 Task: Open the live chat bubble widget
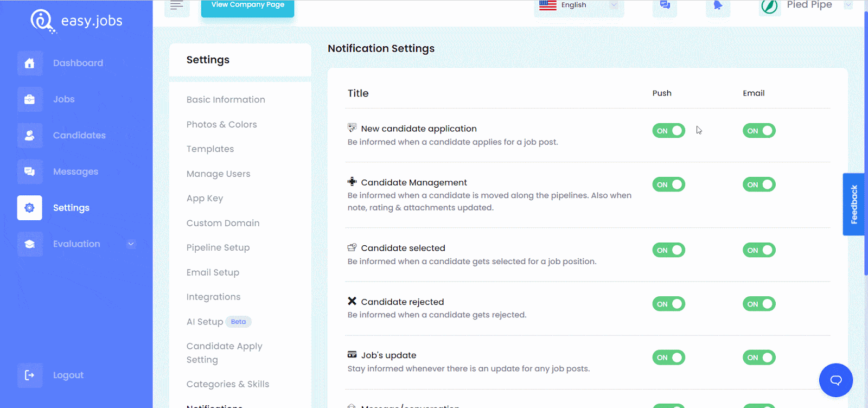tap(836, 380)
